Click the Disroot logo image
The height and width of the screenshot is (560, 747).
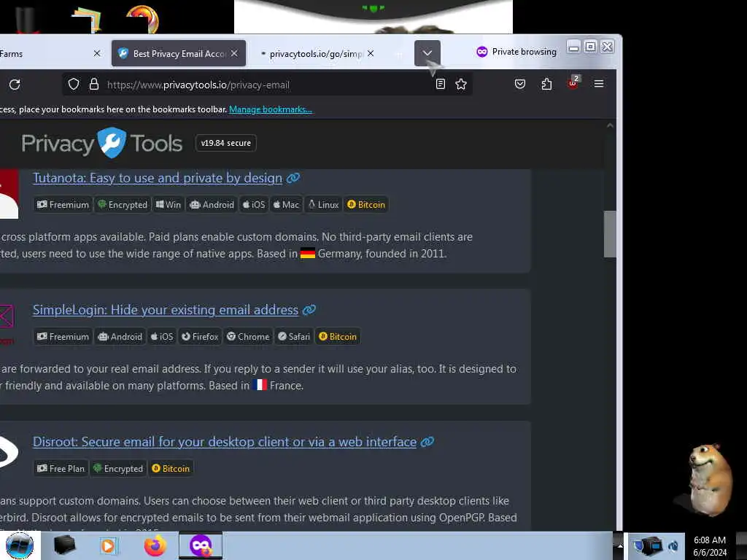(9, 452)
